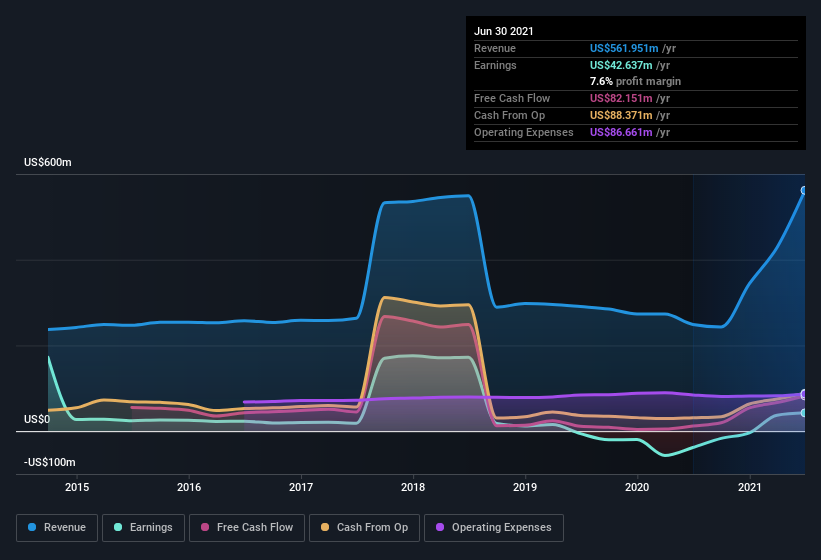The image size is (821, 560).
Task: Select the Operating Expenses endpoint marker
Action: [804, 394]
